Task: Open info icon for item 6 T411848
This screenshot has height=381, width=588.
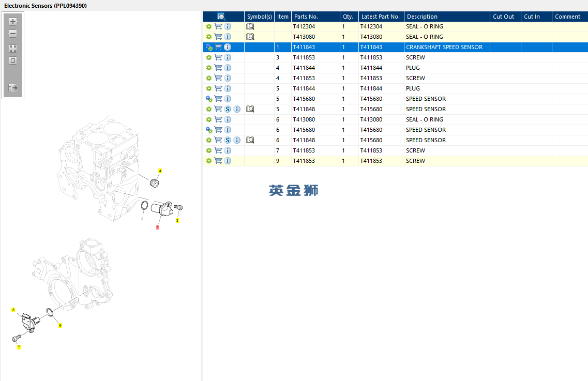Action: click(x=237, y=140)
